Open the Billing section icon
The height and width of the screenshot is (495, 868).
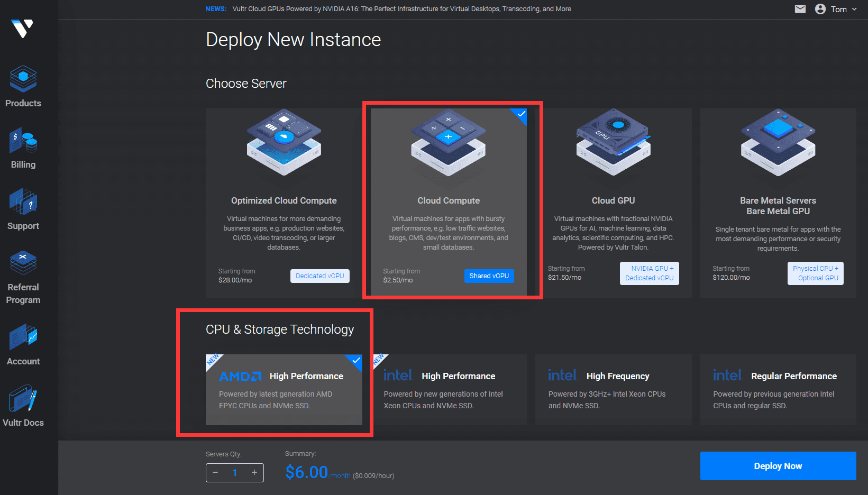coord(23,141)
